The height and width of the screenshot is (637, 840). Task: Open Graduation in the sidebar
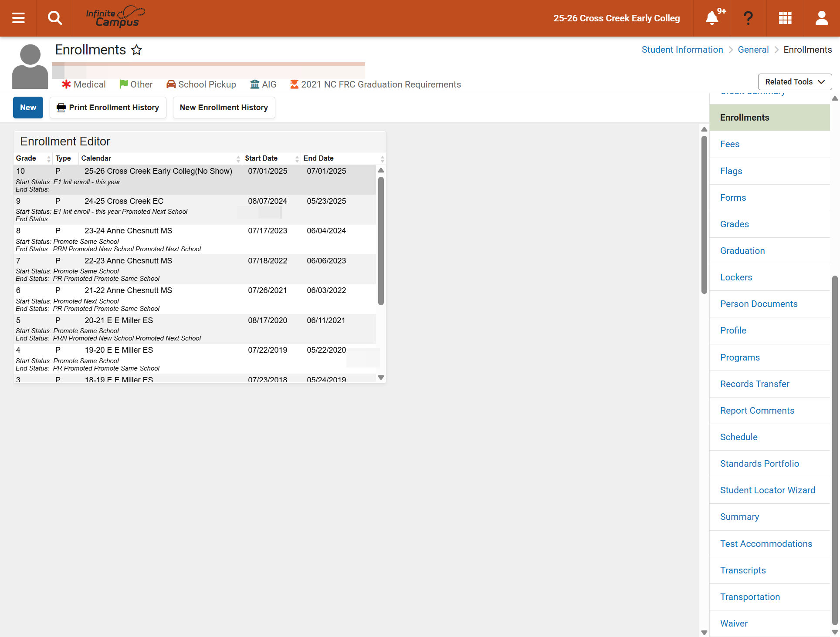[770, 251]
